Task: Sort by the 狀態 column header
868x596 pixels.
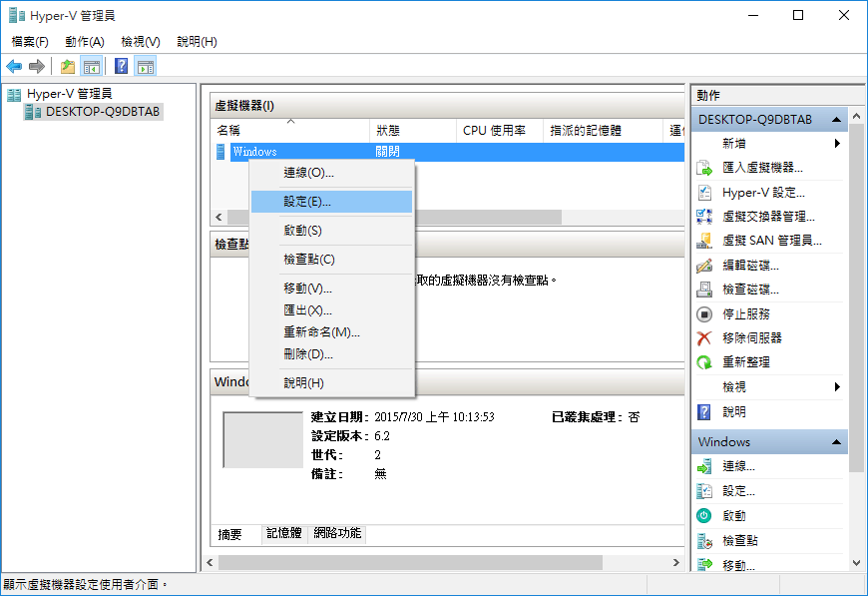Action: pos(413,131)
